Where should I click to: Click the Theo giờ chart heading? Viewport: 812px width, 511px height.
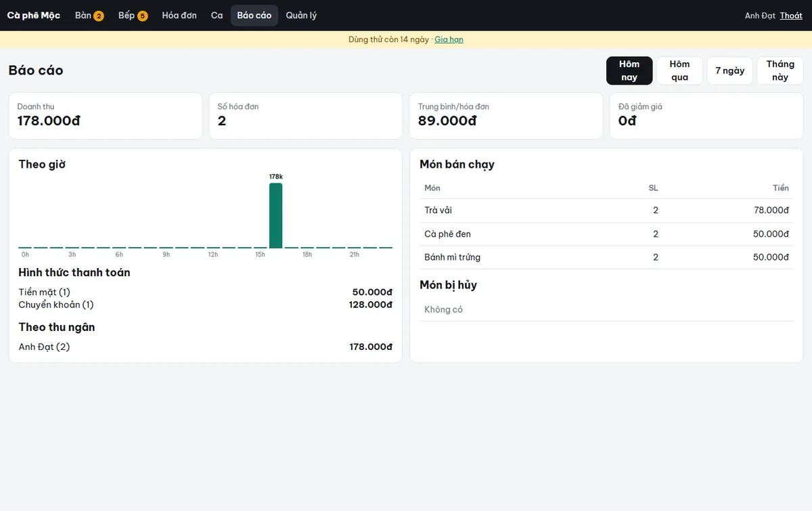tap(42, 164)
